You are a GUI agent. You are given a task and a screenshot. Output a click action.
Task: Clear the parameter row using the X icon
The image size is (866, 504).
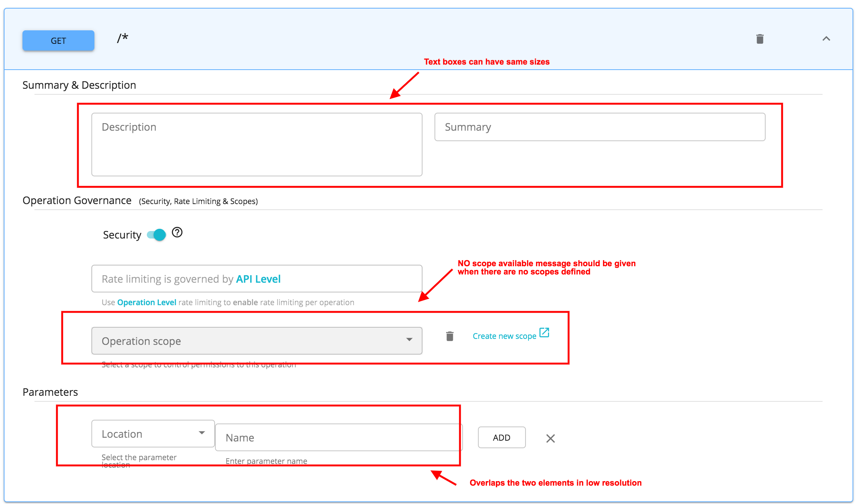[550, 438]
